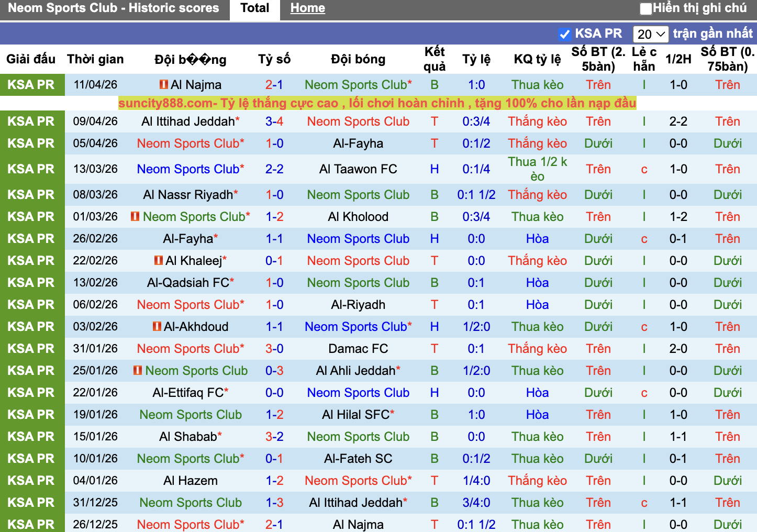Open Al-Fayha away team link on 05/04/26

358,143
